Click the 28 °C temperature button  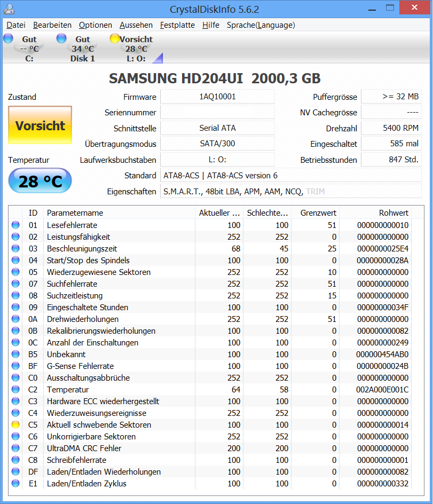pyautogui.click(x=40, y=181)
